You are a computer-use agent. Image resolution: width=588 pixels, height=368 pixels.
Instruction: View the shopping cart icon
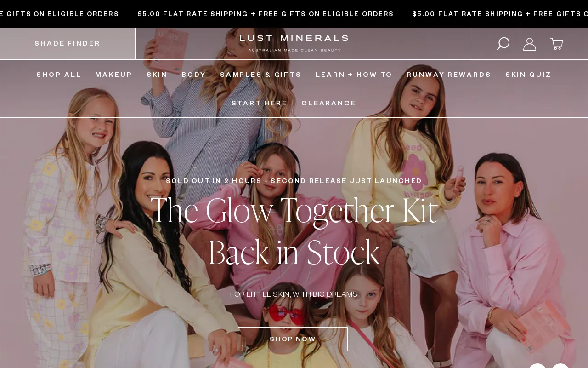(x=557, y=44)
